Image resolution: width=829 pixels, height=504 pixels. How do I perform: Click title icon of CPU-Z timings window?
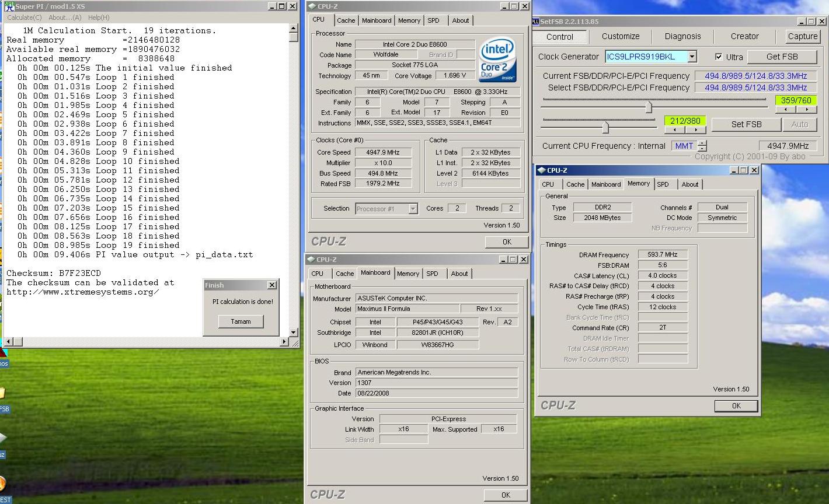[x=541, y=170]
